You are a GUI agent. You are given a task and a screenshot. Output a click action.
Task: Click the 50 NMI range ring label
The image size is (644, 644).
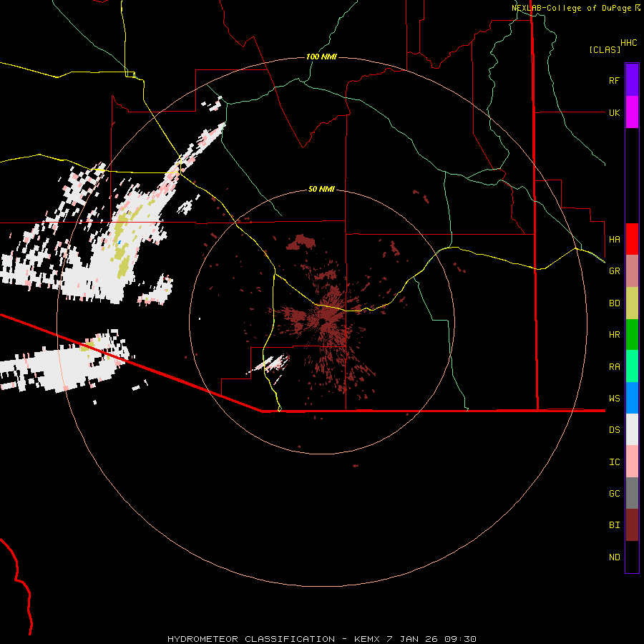pyautogui.click(x=321, y=189)
